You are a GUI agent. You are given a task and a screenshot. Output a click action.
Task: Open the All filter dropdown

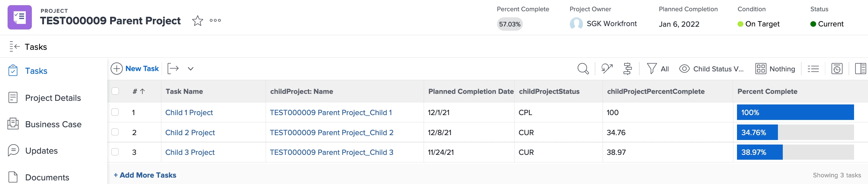658,69
